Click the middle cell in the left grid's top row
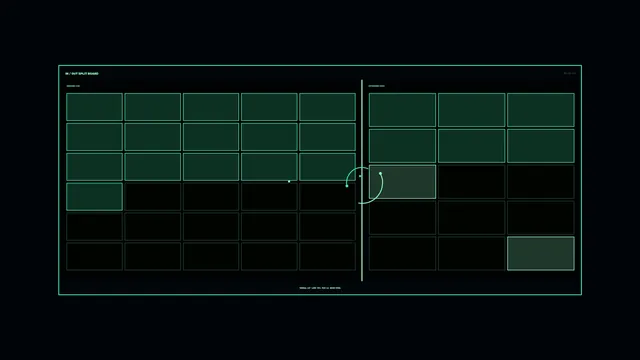Viewport: 640px width, 360px height. coord(211,107)
